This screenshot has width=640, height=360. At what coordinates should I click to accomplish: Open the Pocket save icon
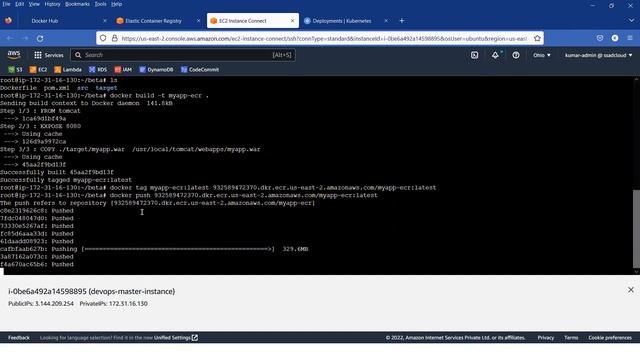[x=600, y=38]
